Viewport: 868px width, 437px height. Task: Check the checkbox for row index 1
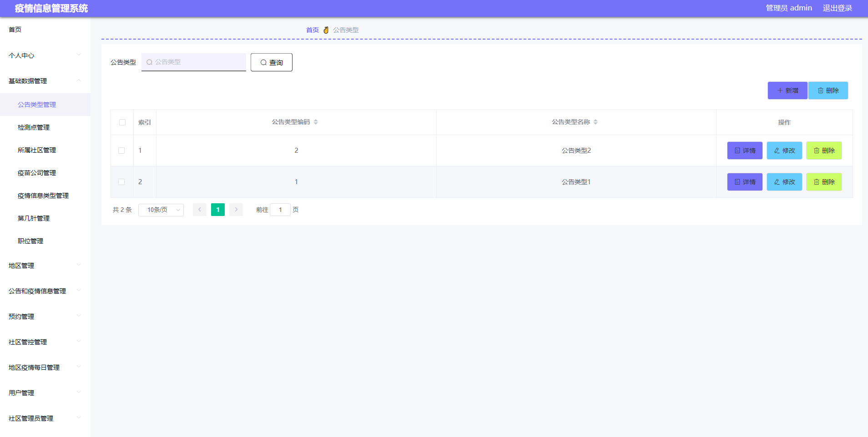click(122, 151)
